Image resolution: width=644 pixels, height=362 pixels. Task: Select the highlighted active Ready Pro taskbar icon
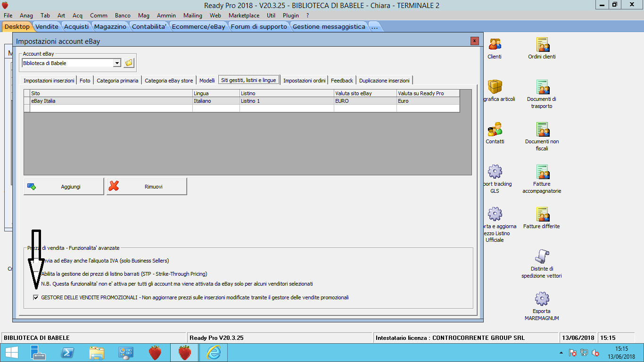tap(184, 353)
